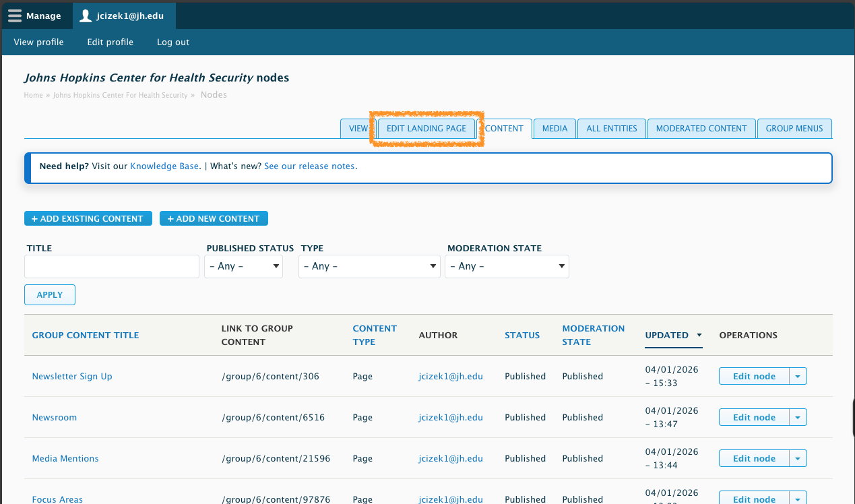Click Edit node for Newsletter Sign Up
This screenshot has height=504, width=855.
[754, 376]
